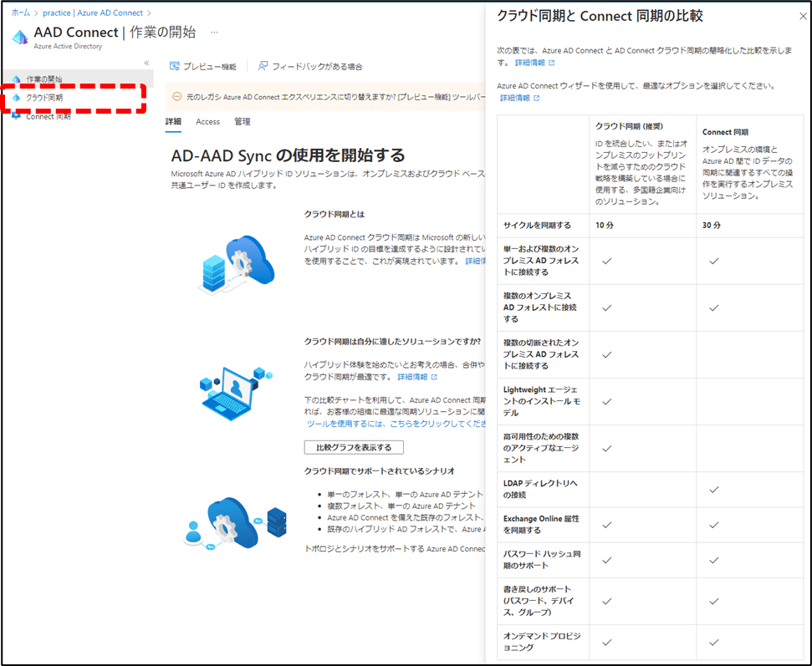The image size is (812, 666).
Task: Open フィードバックがある場合 in the toolbar
Action: tap(317, 66)
